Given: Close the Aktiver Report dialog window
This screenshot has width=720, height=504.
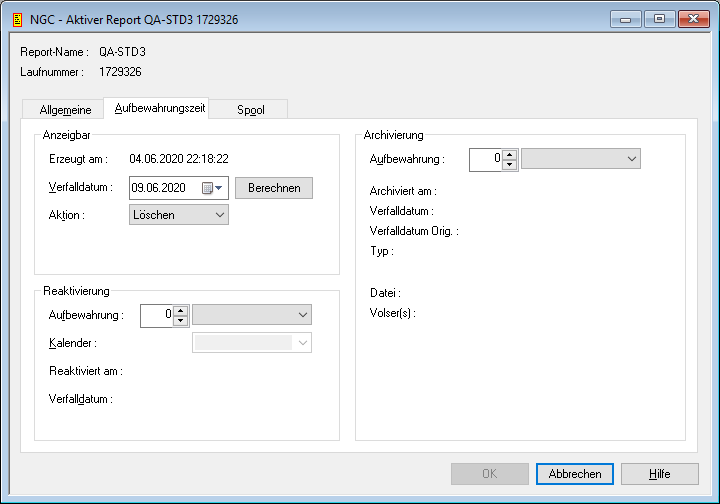Looking at the screenshot, I should click(x=689, y=19).
